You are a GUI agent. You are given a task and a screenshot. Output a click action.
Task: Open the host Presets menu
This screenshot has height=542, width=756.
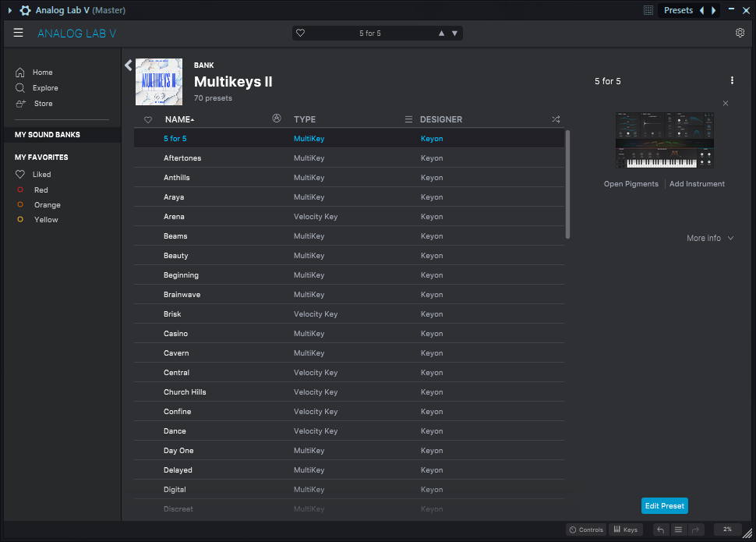[678, 10]
